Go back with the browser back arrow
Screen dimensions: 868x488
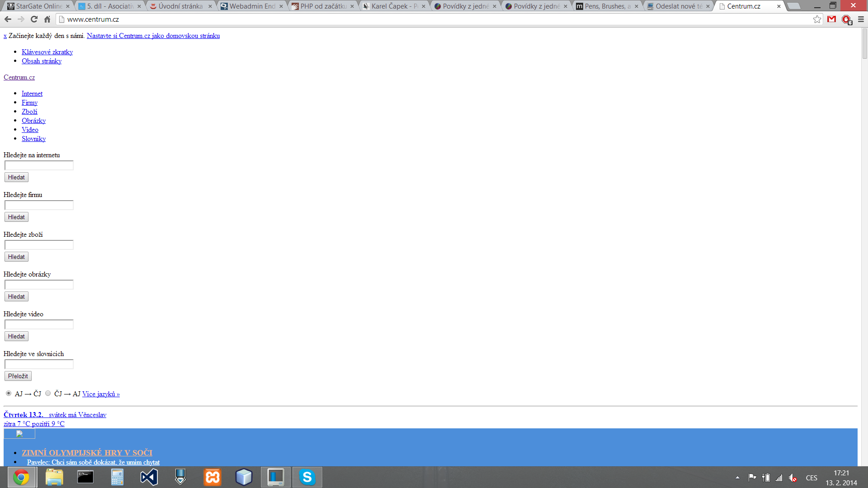(8, 19)
